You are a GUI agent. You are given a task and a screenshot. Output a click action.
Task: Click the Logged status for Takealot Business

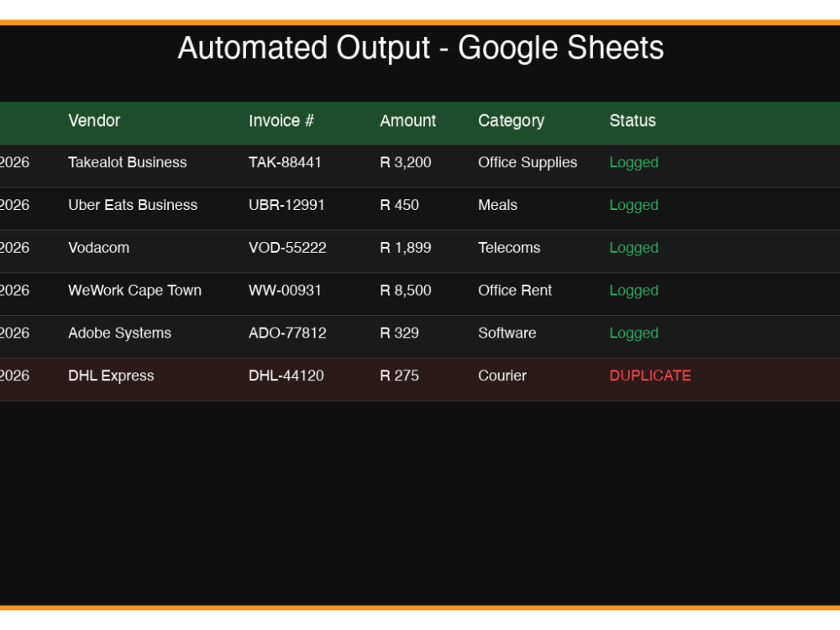(633, 163)
